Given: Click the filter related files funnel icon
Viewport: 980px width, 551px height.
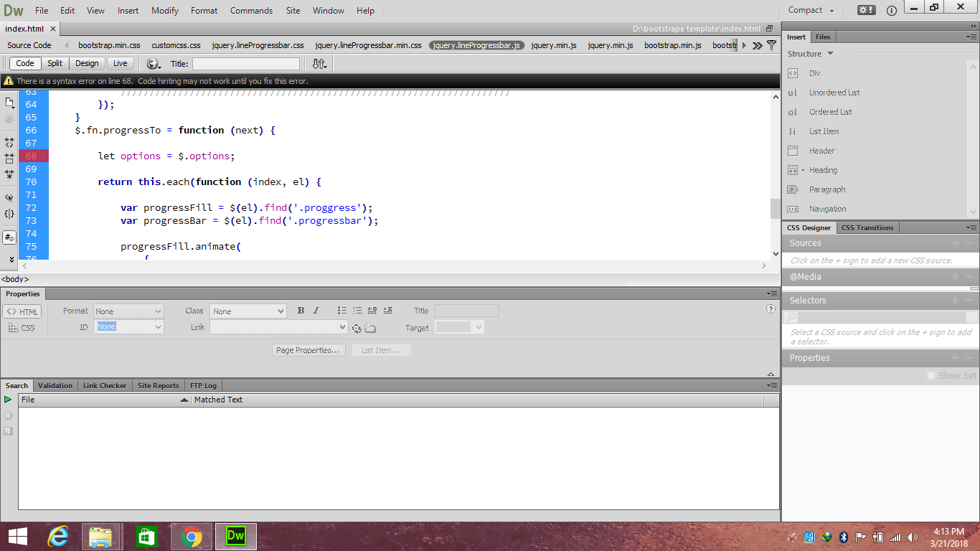Looking at the screenshot, I should 771,45.
